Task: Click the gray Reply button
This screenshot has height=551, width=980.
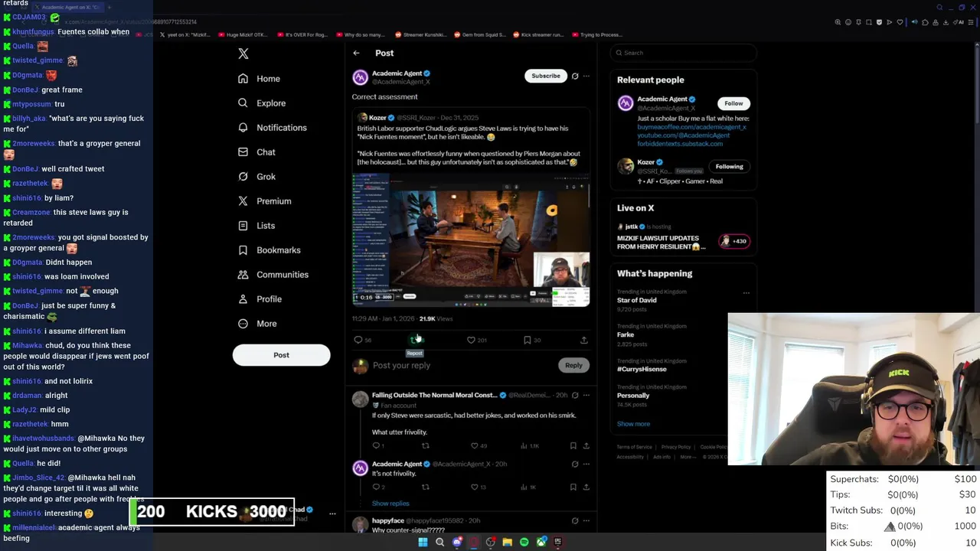Action: 573,366
